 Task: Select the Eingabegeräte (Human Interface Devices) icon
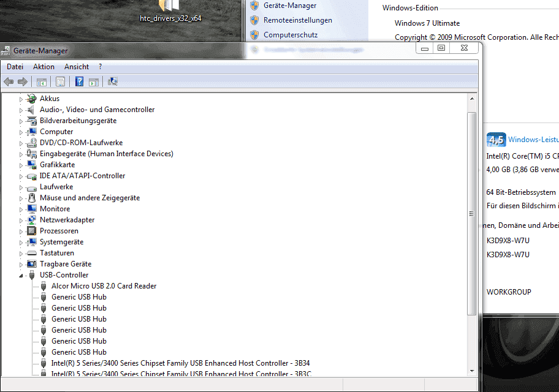(32, 154)
